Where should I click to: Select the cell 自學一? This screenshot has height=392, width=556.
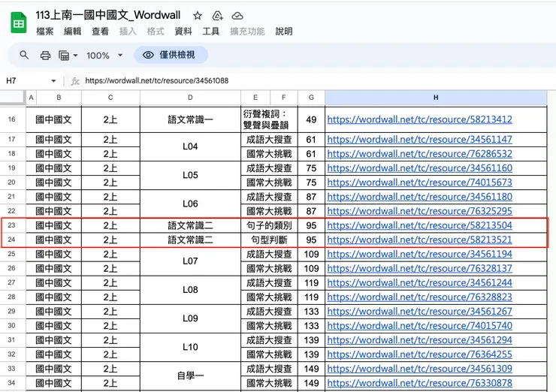coord(190,375)
